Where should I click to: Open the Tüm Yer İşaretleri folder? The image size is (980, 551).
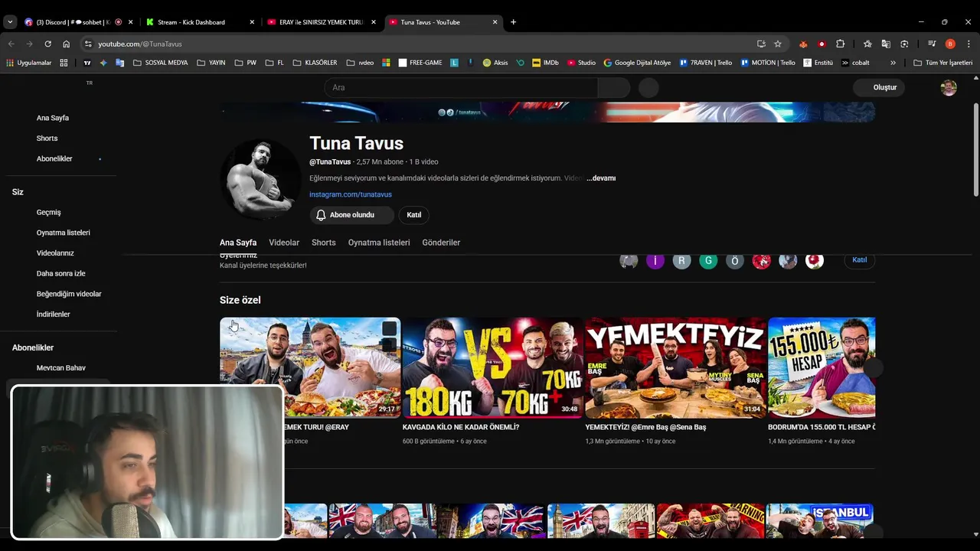(x=943, y=63)
